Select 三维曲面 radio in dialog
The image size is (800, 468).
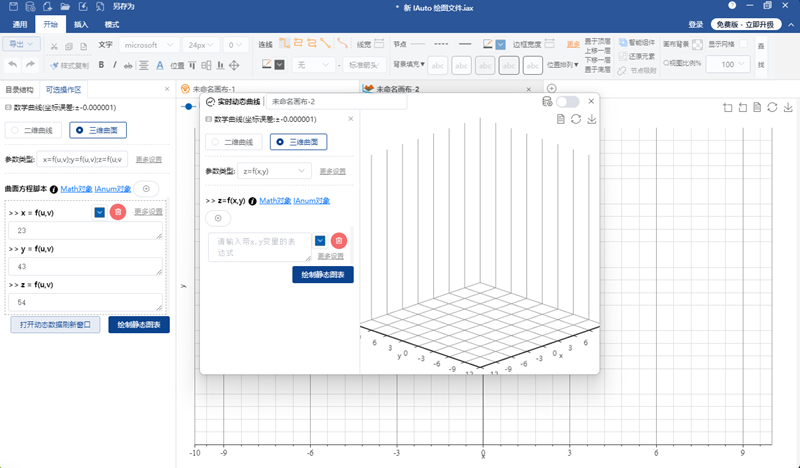point(298,142)
